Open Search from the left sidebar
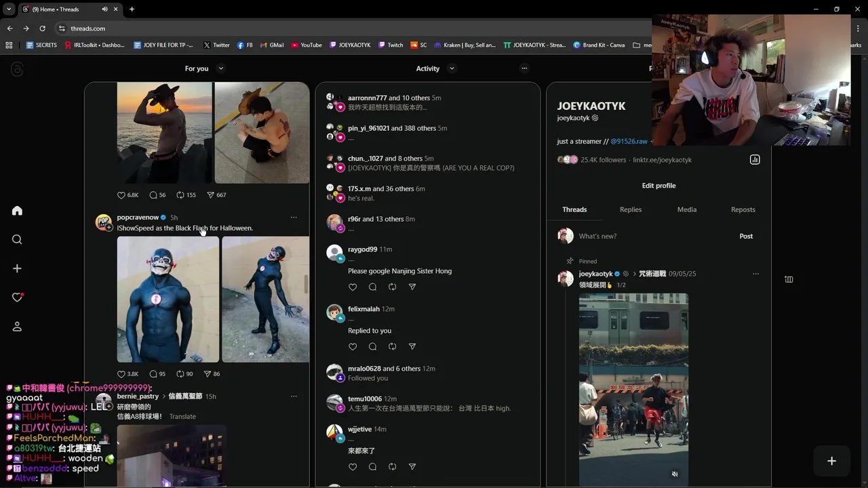Viewport: 868px width, 488px height. (x=17, y=239)
